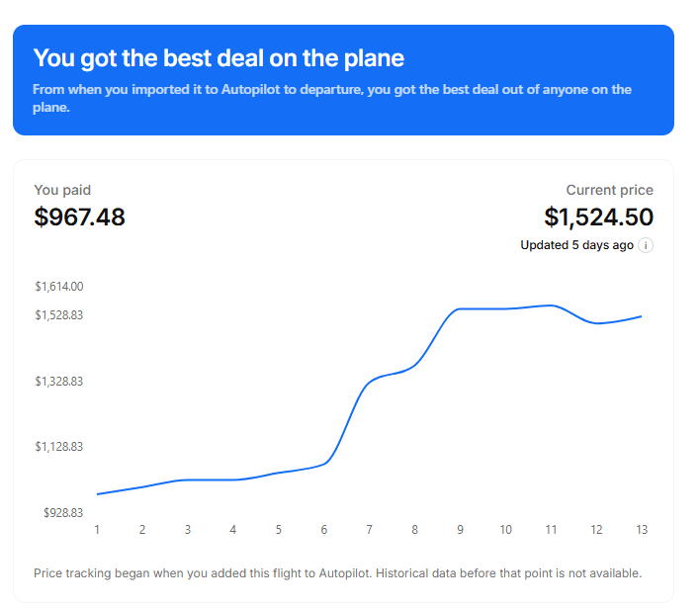700x609 pixels.
Task: Click the $1,128.83 y-axis label
Action: [x=59, y=447]
